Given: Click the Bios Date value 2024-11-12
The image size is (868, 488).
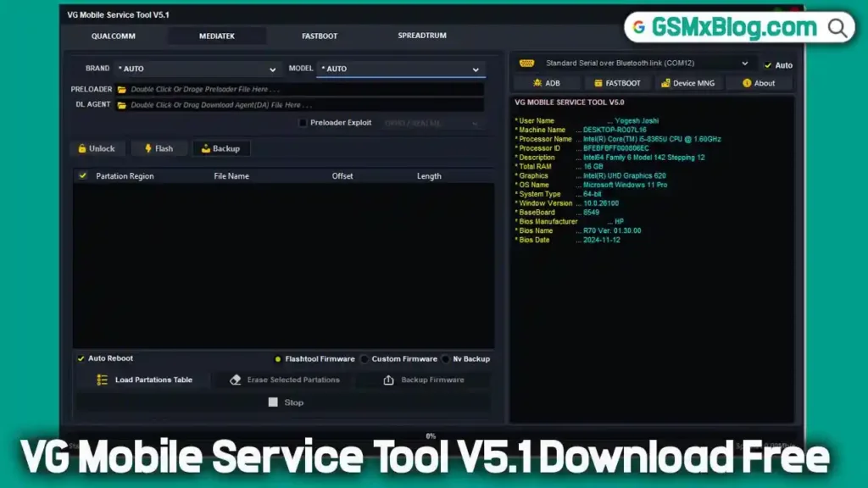Looking at the screenshot, I should click(x=601, y=240).
